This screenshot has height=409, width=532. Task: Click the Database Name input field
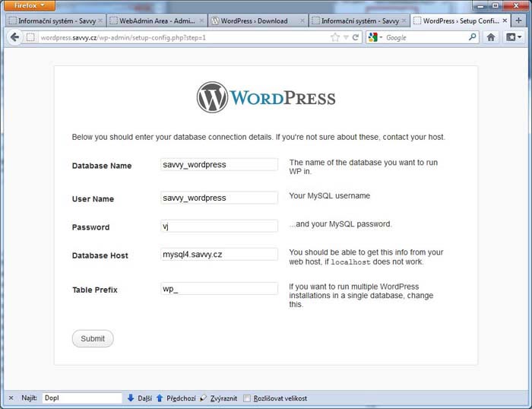coord(219,165)
